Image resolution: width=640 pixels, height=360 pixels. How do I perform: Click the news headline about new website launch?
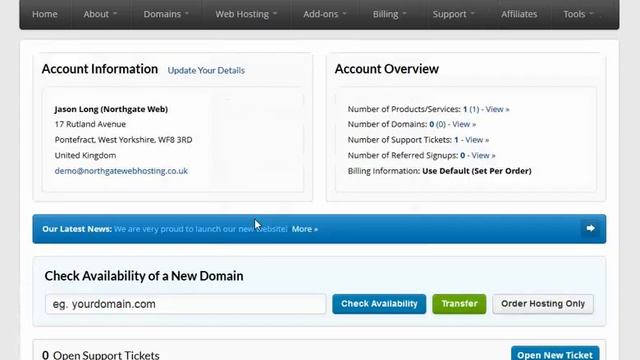tap(201, 229)
